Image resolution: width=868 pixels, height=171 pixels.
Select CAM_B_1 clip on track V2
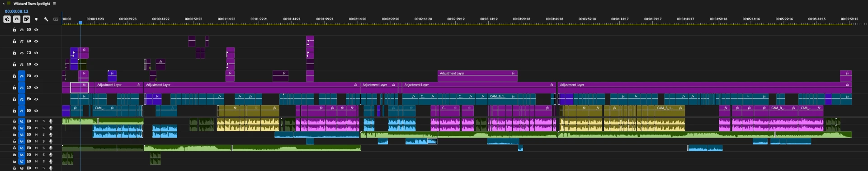[x=503, y=99]
